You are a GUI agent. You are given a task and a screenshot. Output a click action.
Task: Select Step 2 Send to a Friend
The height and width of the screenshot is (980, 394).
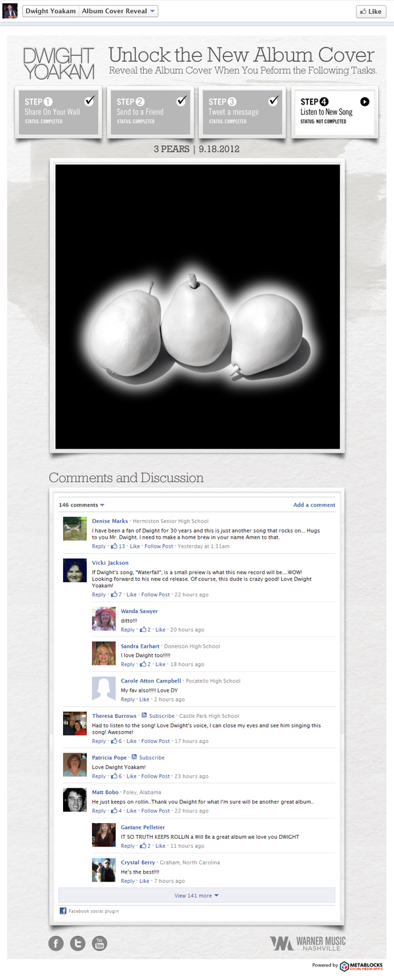tap(151, 111)
